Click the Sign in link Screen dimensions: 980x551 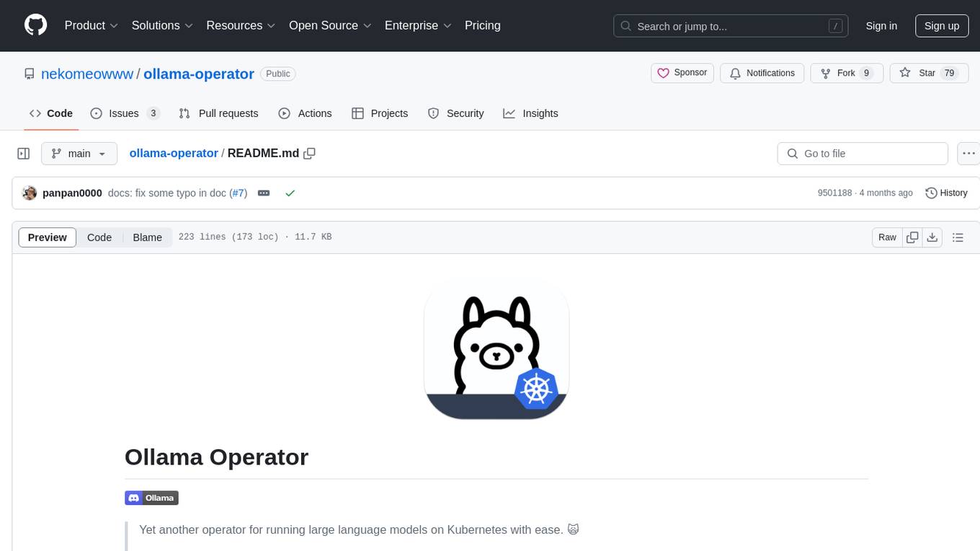click(881, 25)
